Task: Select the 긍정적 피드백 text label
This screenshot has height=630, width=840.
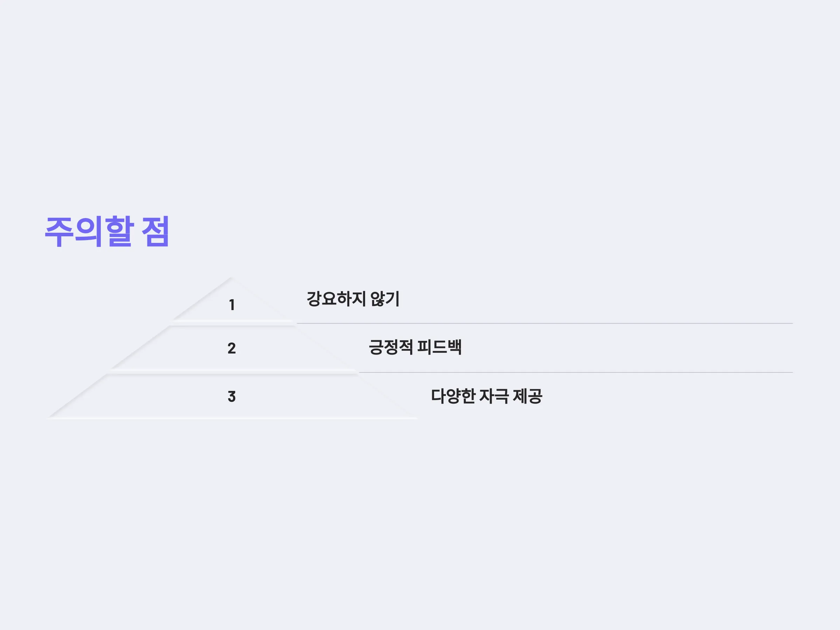Action: (x=415, y=347)
